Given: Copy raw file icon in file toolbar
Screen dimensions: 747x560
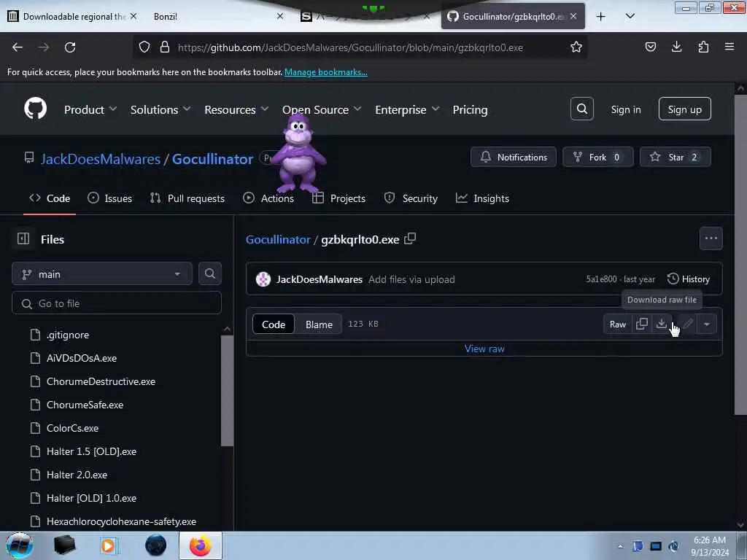Looking at the screenshot, I should (642, 324).
